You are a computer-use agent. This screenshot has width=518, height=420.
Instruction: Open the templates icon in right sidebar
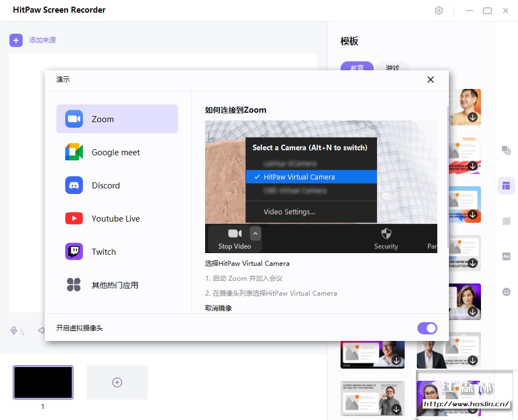pos(506,186)
